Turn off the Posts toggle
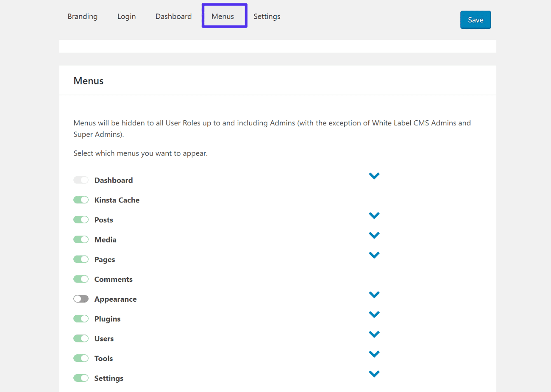 tap(81, 219)
